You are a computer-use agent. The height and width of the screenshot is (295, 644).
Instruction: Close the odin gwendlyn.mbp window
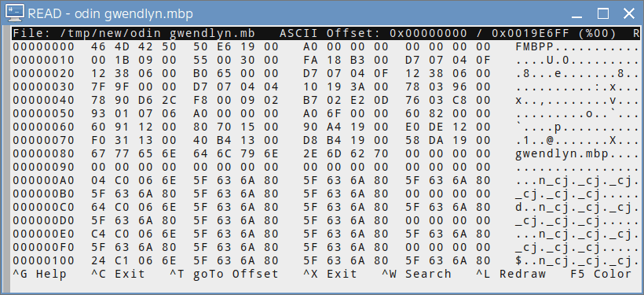point(629,14)
